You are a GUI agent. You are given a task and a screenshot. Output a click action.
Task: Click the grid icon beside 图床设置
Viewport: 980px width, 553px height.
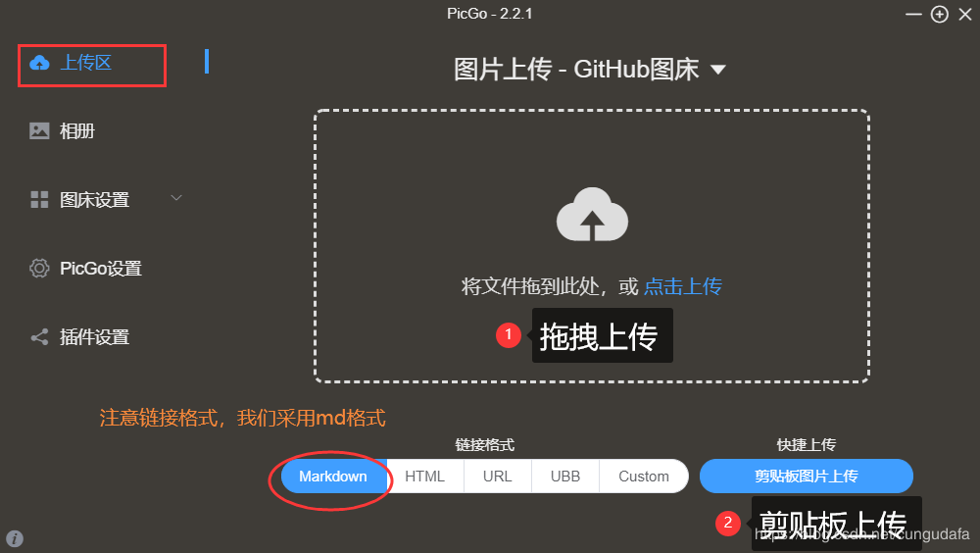(39, 200)
